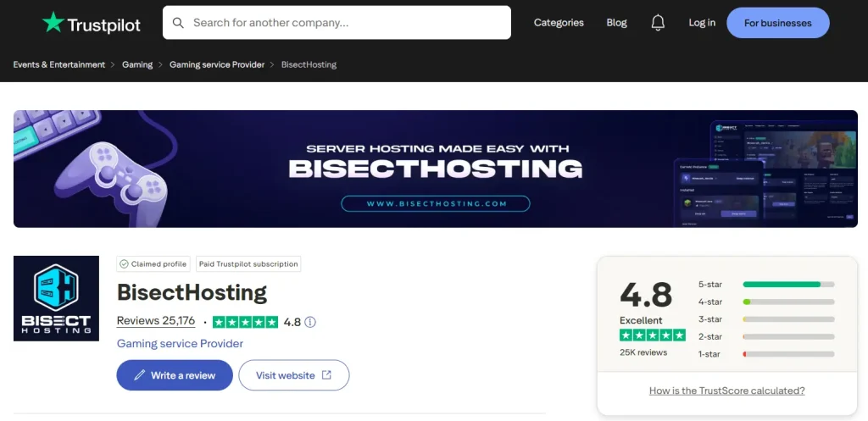Viewport: 868px width, 421px height.
Task: Click the external link icon on Visit website
Action: 327,375
